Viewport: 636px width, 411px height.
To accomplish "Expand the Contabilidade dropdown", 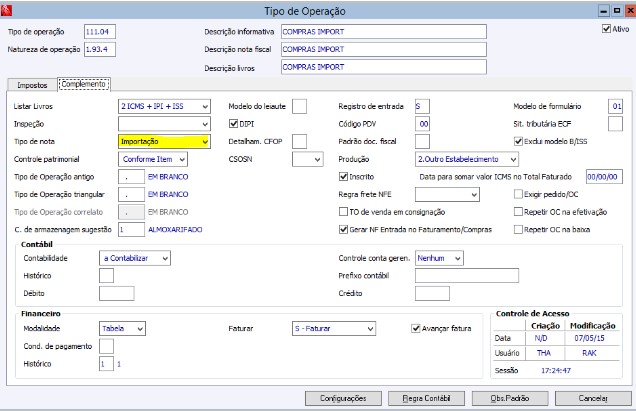I will pos(168,257).
